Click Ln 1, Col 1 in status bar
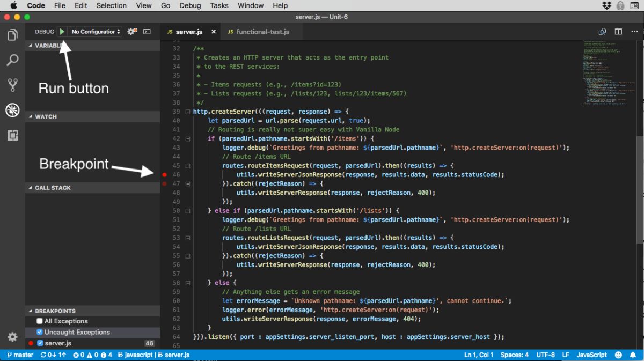This screenshot has height=361, width=644. 479,355
